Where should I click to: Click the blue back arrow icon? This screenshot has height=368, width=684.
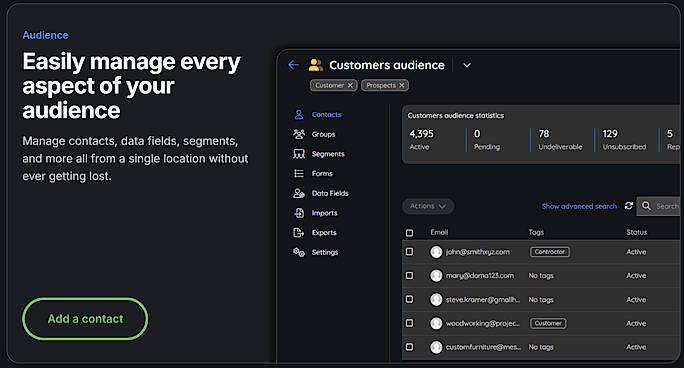tap(294, 65)
